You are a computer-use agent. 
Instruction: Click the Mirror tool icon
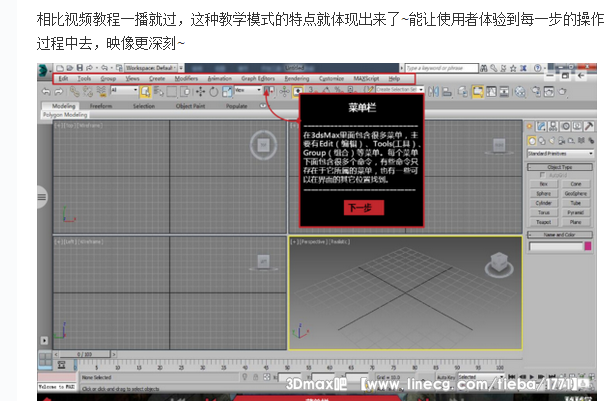pos(434,92)
